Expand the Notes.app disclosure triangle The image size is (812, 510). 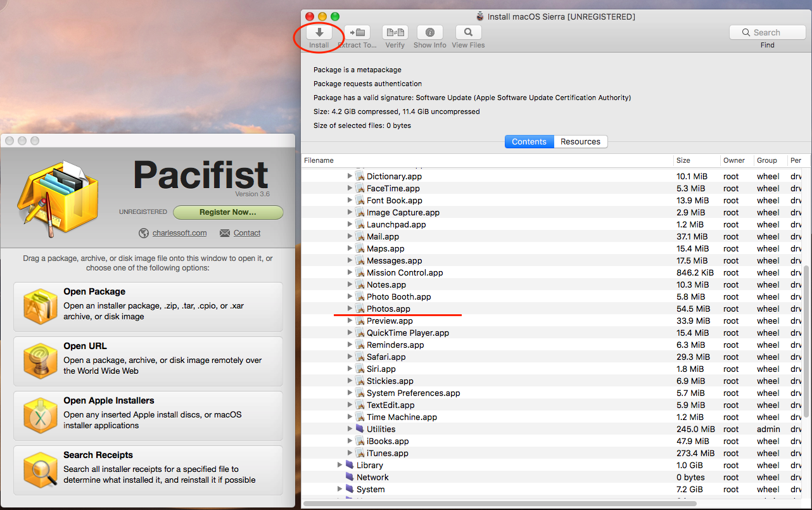coord(350,284)
